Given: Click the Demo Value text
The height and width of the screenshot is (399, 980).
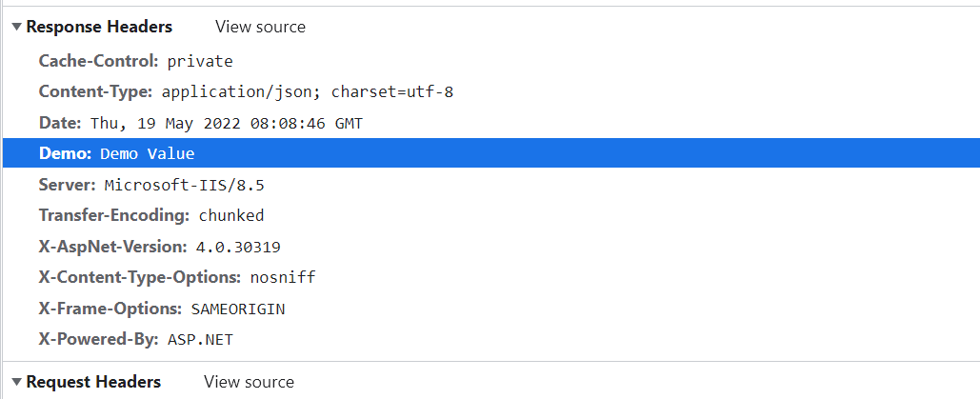Looking at the screenshot, I should [x=148, y=154].
